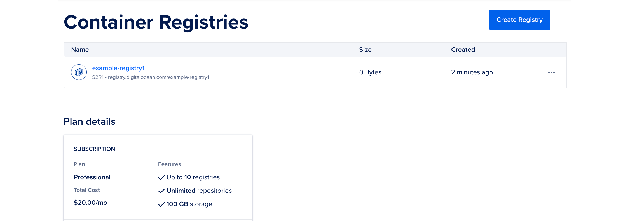Select the Name column header

tap(80, 50)
